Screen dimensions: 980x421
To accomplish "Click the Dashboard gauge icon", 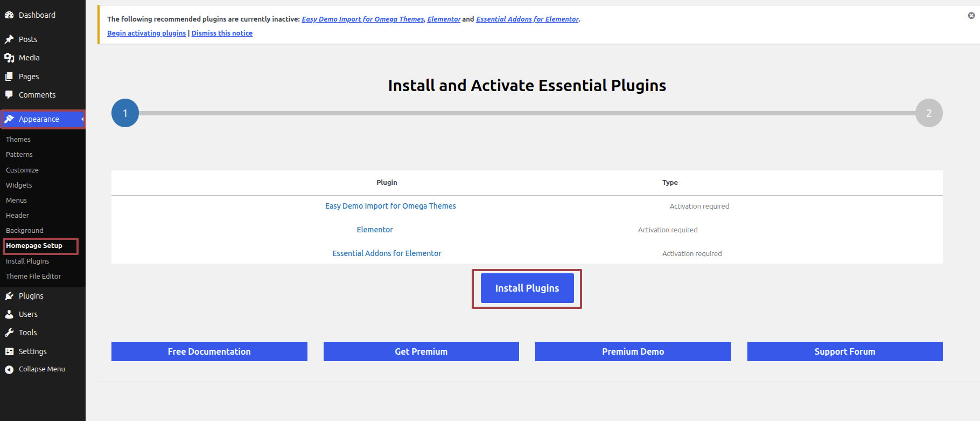I will click(x=9, y=15).
